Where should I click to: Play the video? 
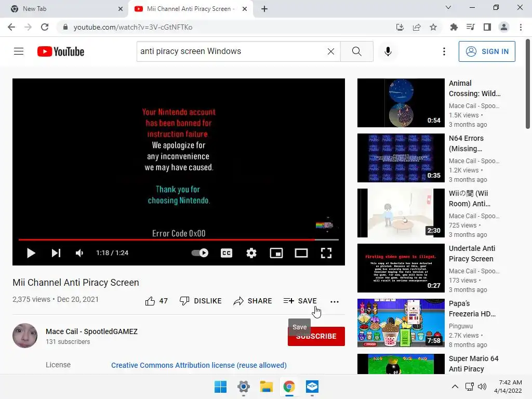[31, 253]
